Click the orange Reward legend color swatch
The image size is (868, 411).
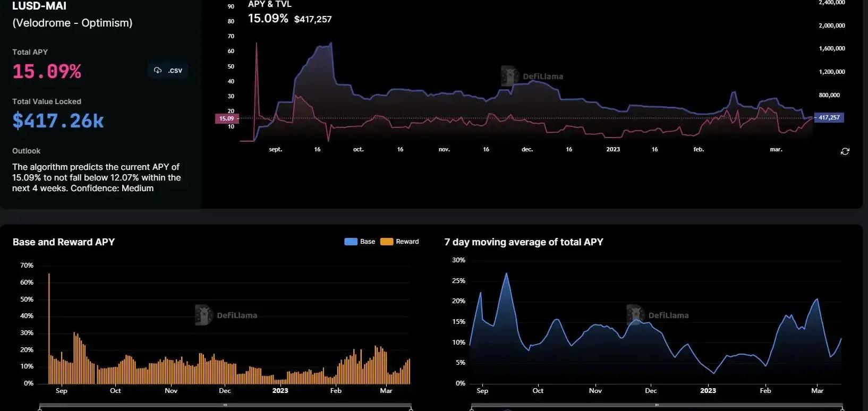(387, 242)
